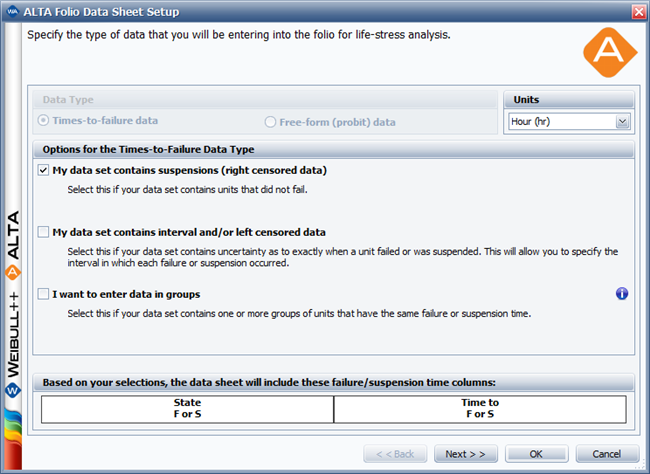
Task: Click the Hour (hr) units combo box
Action: coord(560,121)
